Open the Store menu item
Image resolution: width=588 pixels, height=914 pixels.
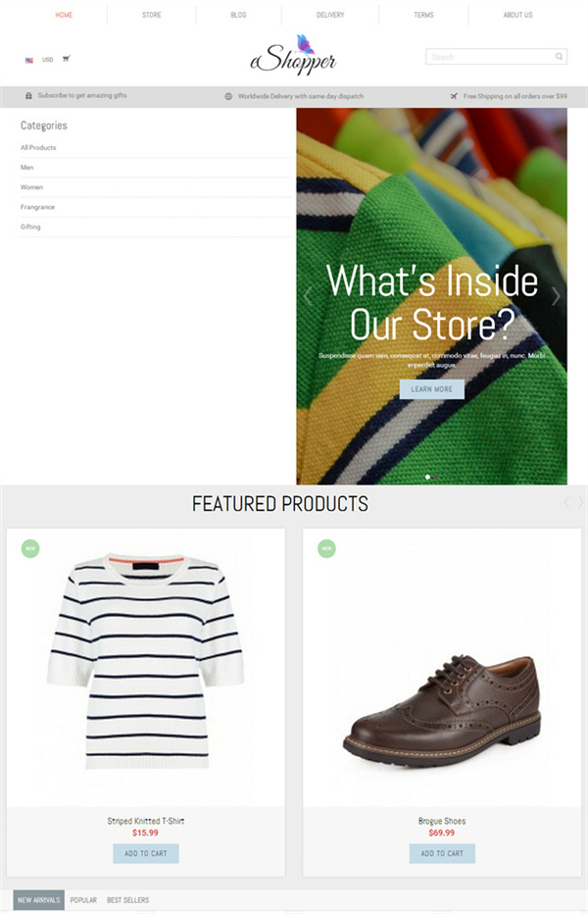click(x=152, y=15)
